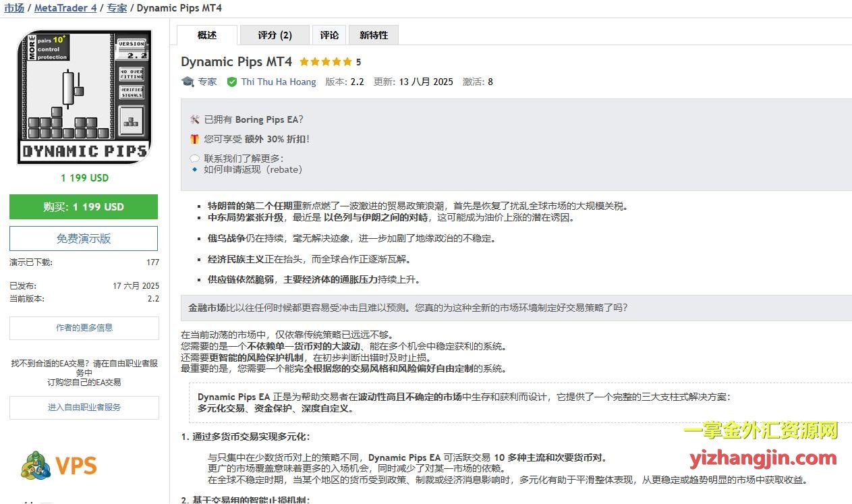
Task: Visit author Thi Thu Ha Hoang profile
Action: [x=278, y=82]
